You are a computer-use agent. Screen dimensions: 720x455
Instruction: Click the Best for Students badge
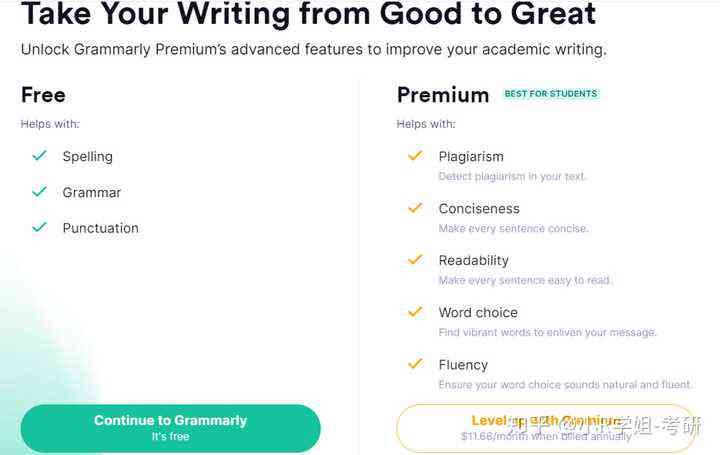pos(551,94)
